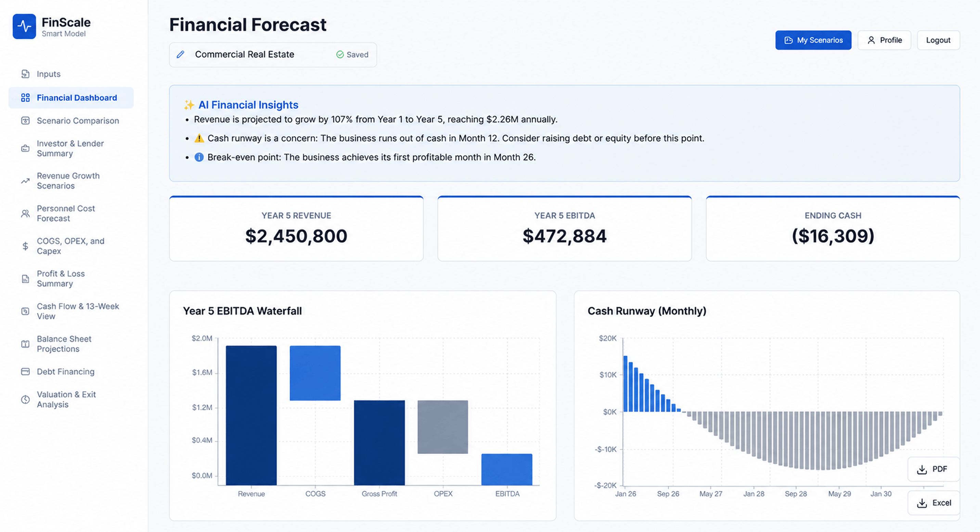Click the FinScale pulse logo icon

(24, 26)
